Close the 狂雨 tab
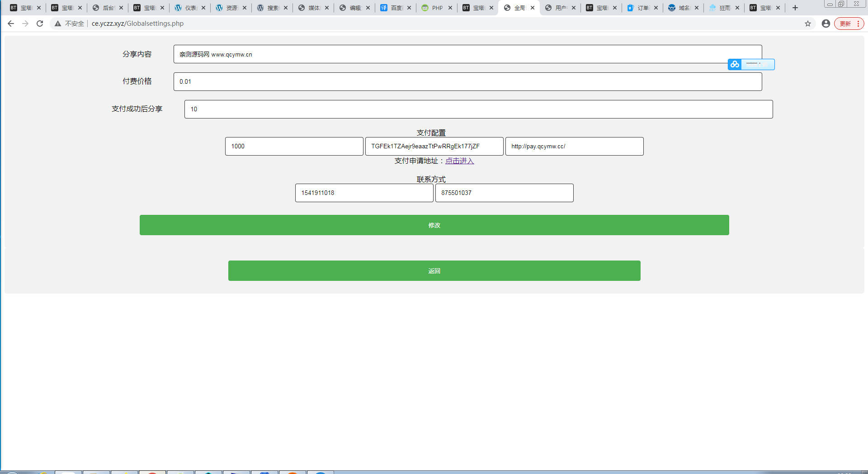This screenshot has height=474, width=868. tap(737, 8)
